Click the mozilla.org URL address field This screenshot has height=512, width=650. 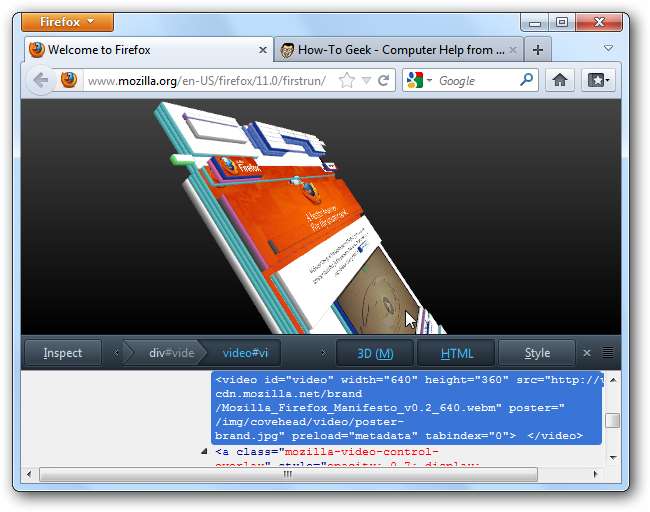coord(206,80)
